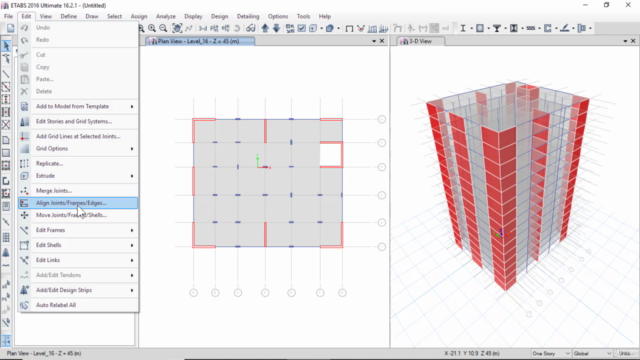Choose Add Grid Lines at Selected Joints

coord(78,136)
